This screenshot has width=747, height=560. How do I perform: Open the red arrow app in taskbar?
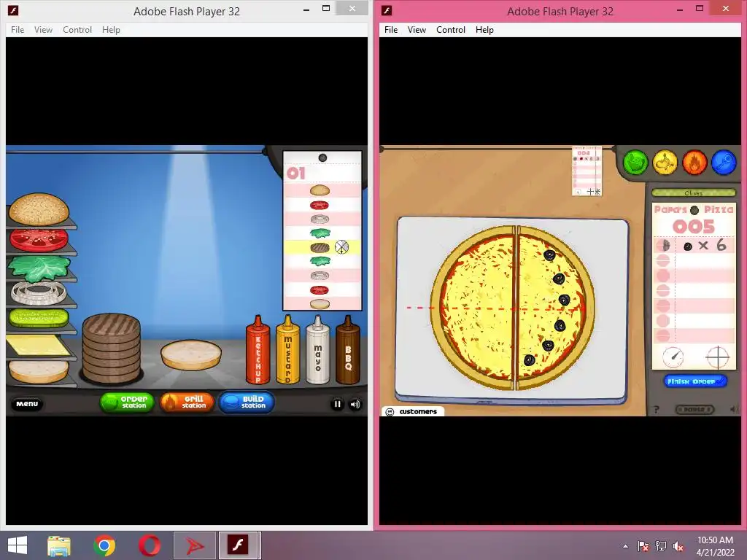pos(194,545)
